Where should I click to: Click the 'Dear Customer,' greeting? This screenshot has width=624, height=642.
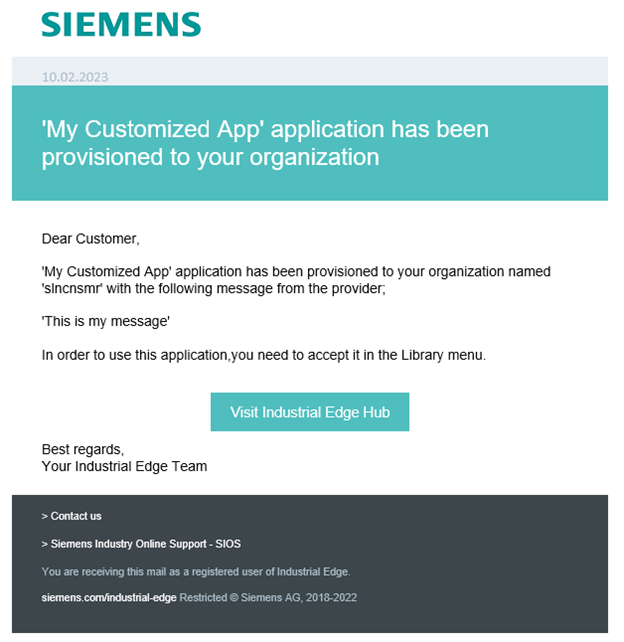coord(90,239)
